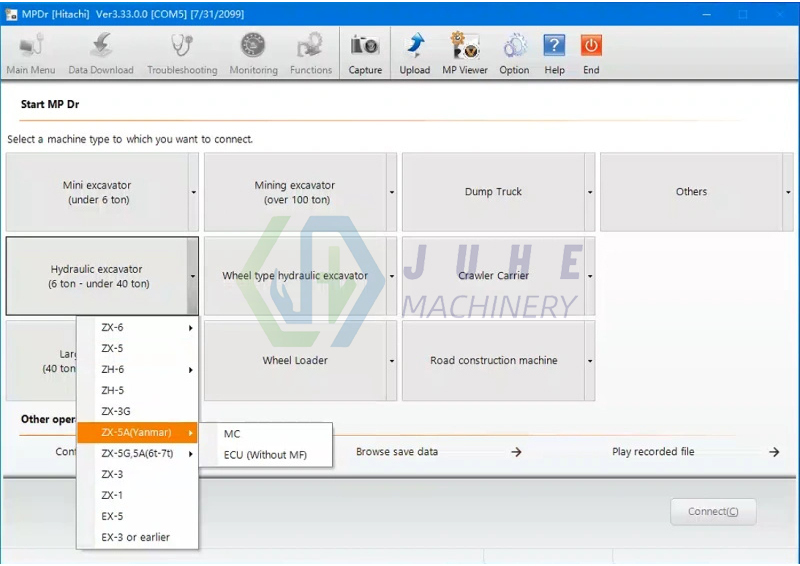The width and height of the screenshot is (800, 566).
Task: Choose ECU (Without MF) submenu entry
Action: tap(265, 455)
